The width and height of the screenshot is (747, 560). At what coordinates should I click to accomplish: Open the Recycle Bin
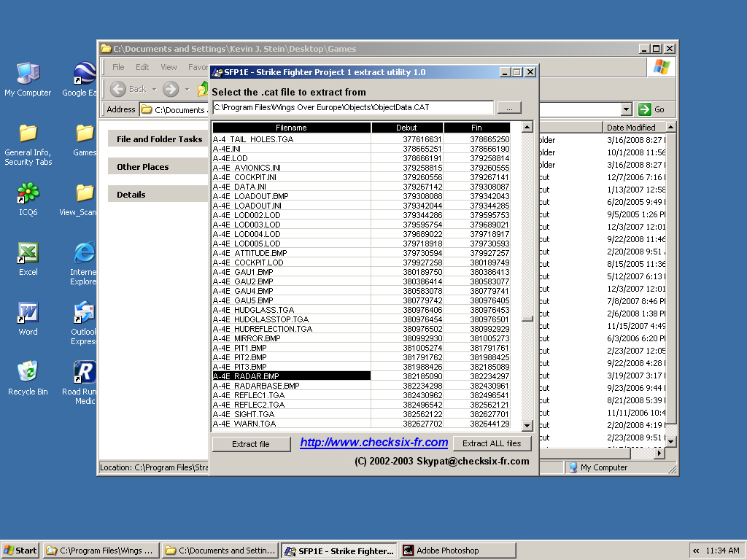coord(28,378)
